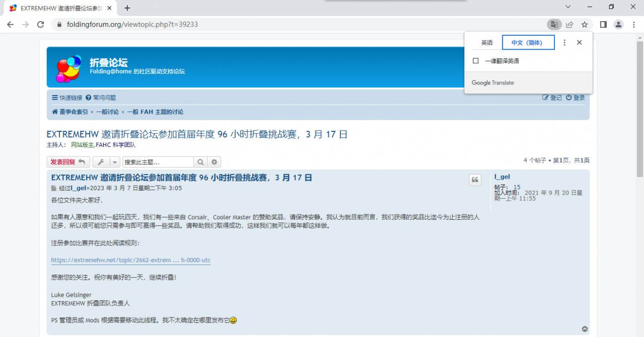Click the post date "2023 年 3 月 7 日"

click(114, 188)
